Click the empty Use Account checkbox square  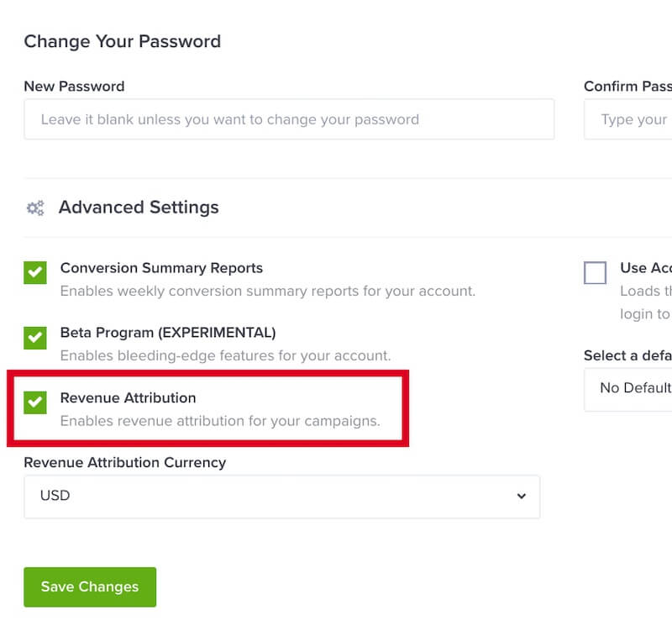595,272
